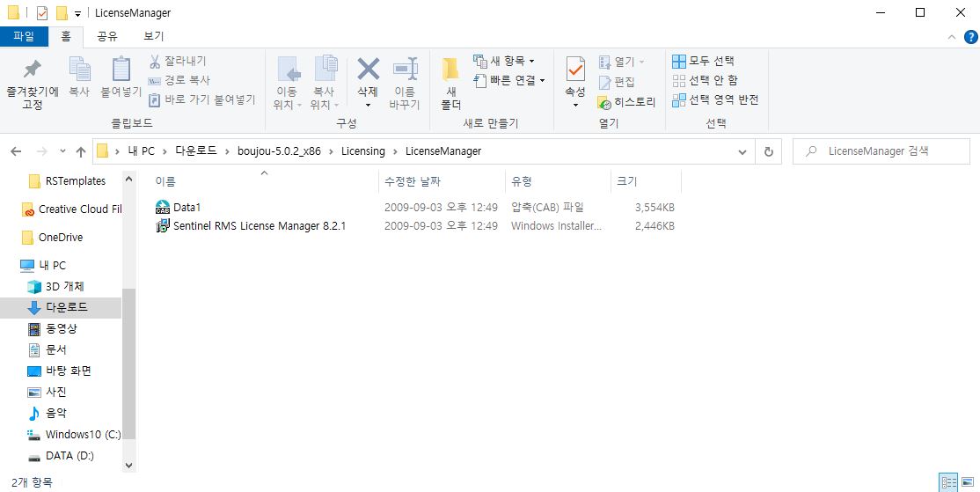Click LicenseManager breadcrumb segment
The width and height of the screenshot is (980, 492).
[x=443, y=151]
